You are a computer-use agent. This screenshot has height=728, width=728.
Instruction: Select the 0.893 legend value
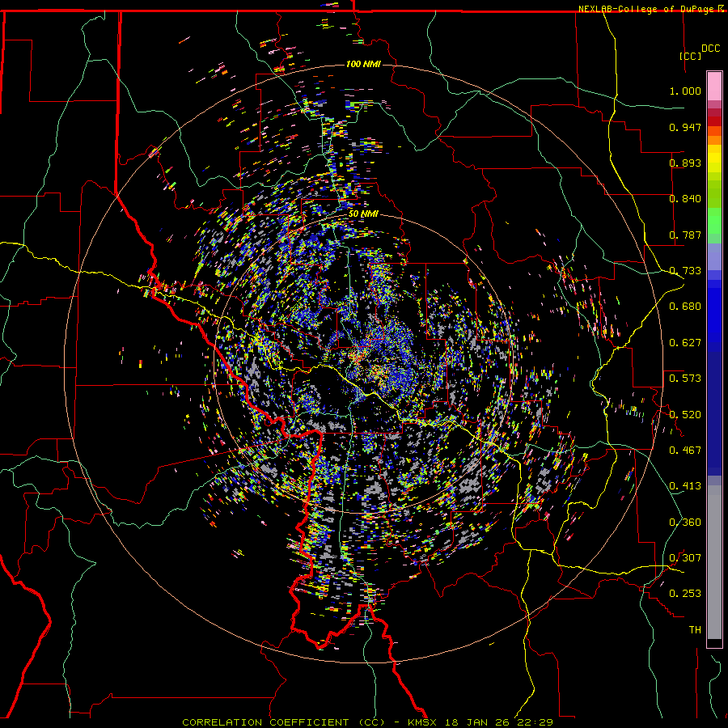coord(685,163)
